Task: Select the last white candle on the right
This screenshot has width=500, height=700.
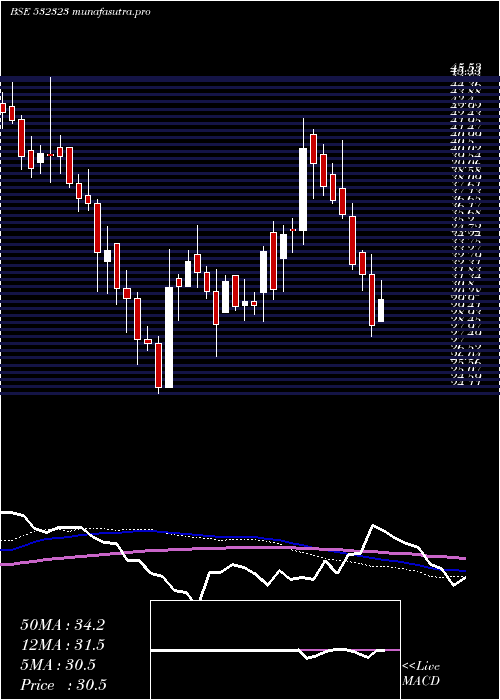Action: pos(381,310)
